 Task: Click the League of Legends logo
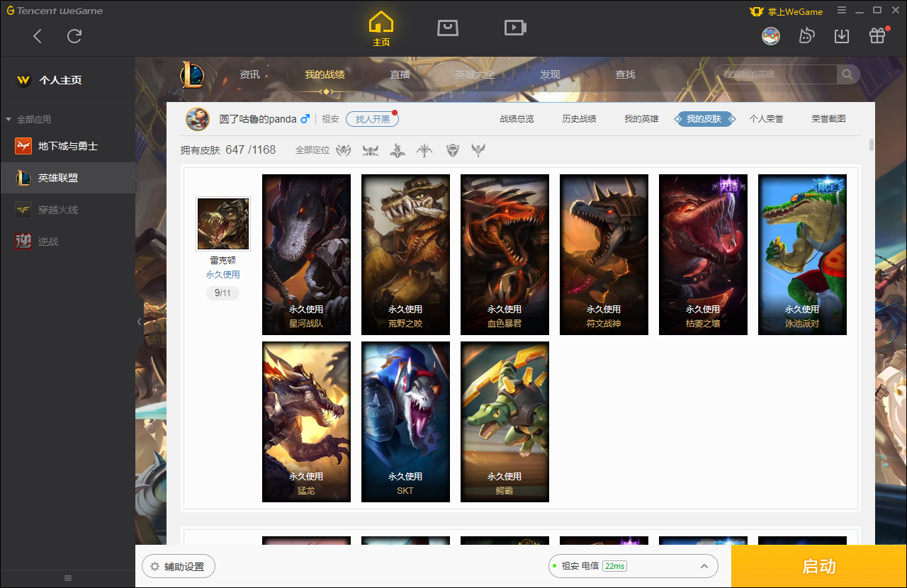tap(191, 74)
